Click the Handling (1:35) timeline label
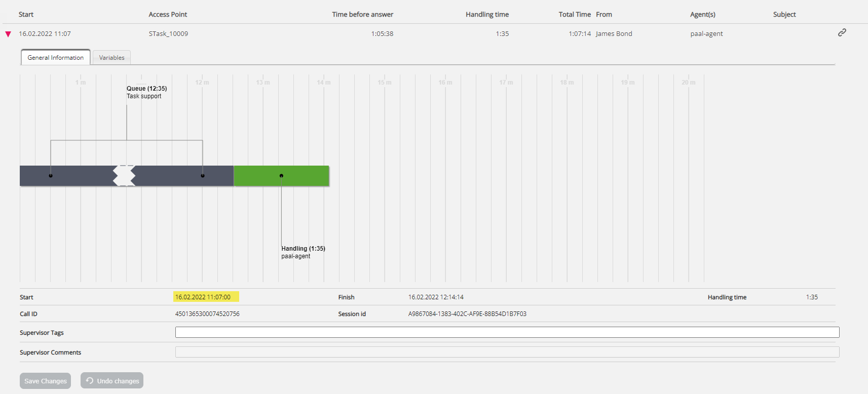 pyautogui.click(x=303, y=249)
